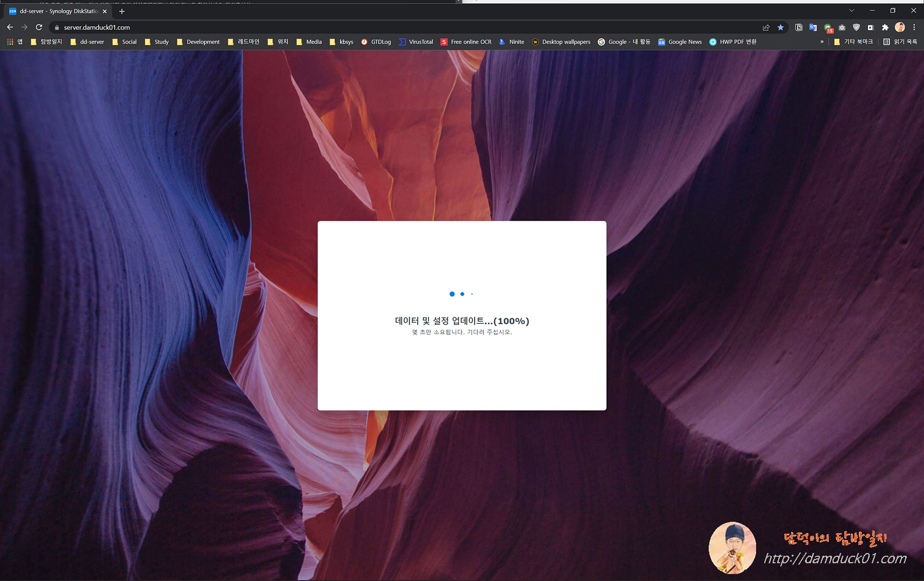Show hidden bookmarks with the » chevron
924x581 pixels.
tap(822, 41)
